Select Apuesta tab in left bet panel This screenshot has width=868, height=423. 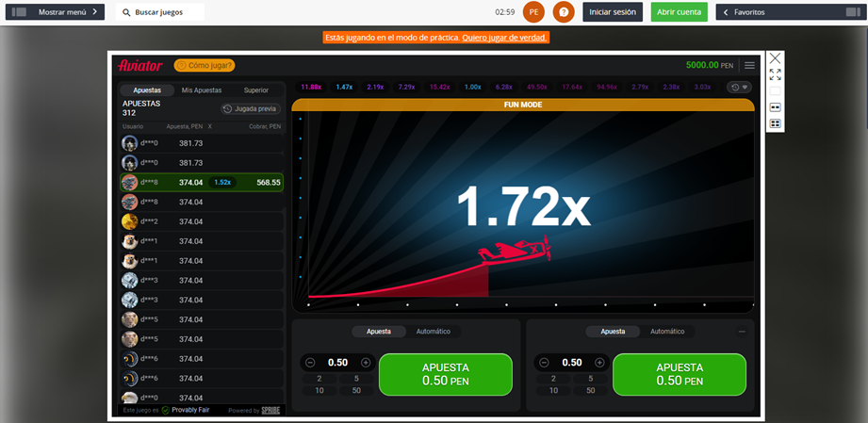click(379, 332)
